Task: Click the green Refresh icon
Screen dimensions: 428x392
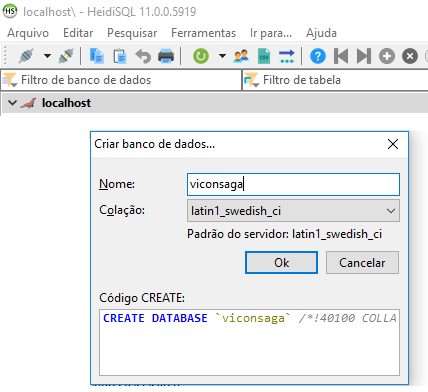Action: 201,56
